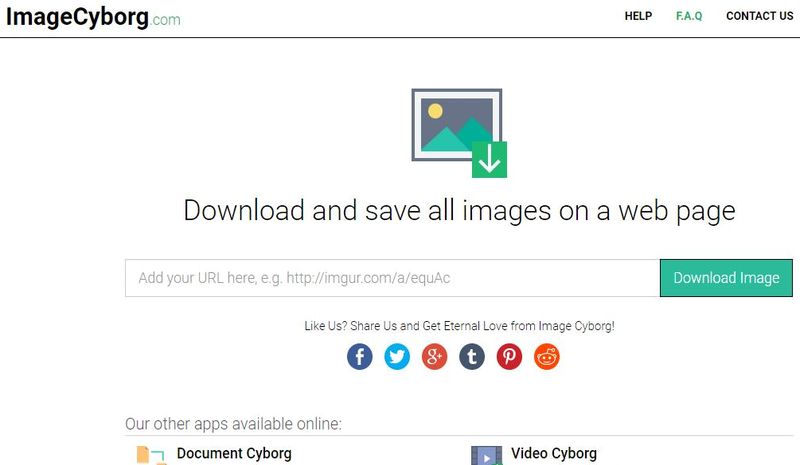Click the ImageCyborg.com logo

[93, 18]
